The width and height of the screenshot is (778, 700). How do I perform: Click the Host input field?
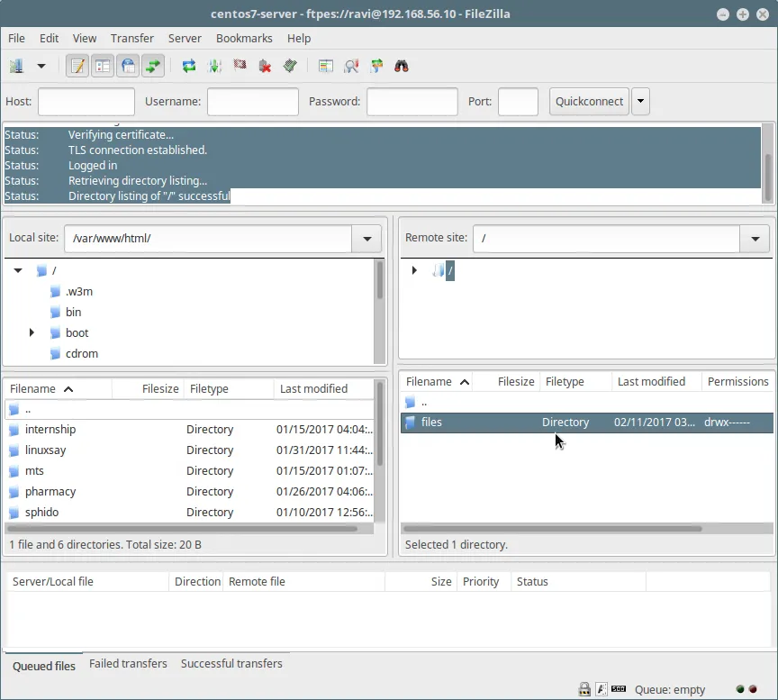tap(86, 102)
